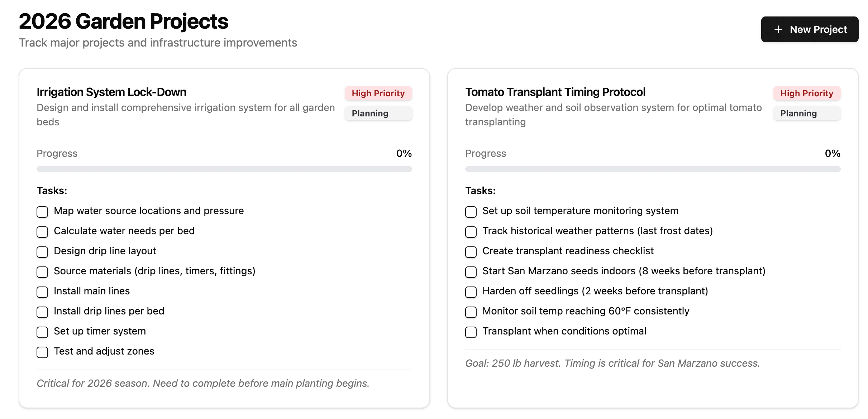Check 'Map water source locations and pressure'
868x419 pixels.
(x=42, y=212)
